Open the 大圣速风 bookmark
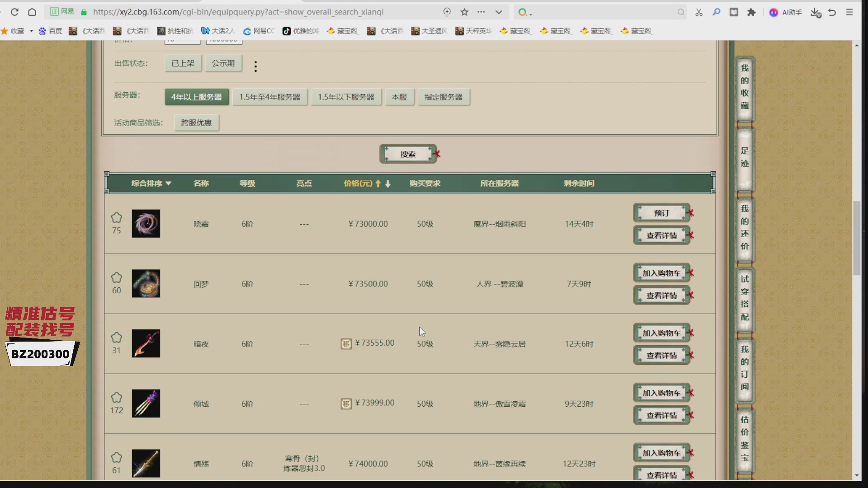 coord(429,31)
